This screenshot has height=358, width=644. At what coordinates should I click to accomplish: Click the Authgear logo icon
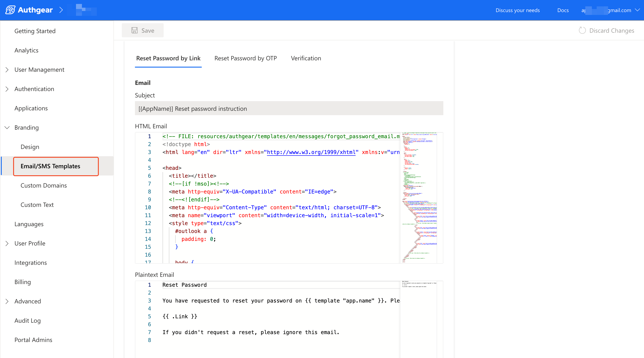coord(10,10)
